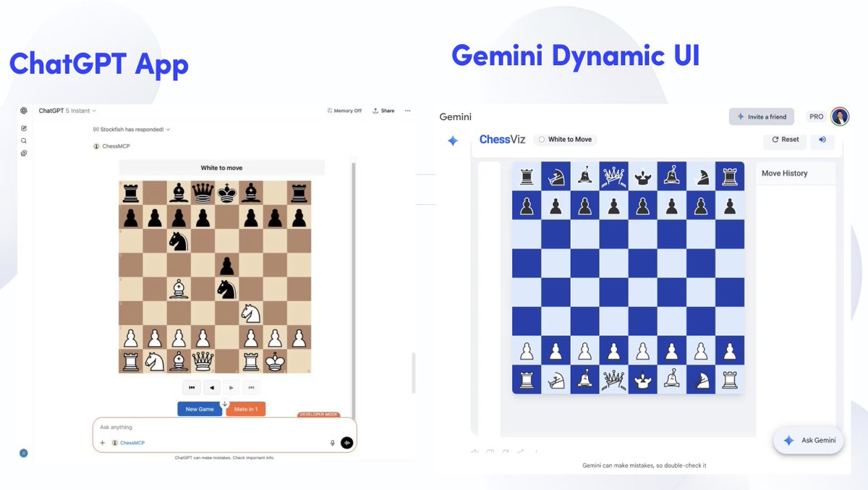Select the black king on ChatGPT board

point(228,193)
